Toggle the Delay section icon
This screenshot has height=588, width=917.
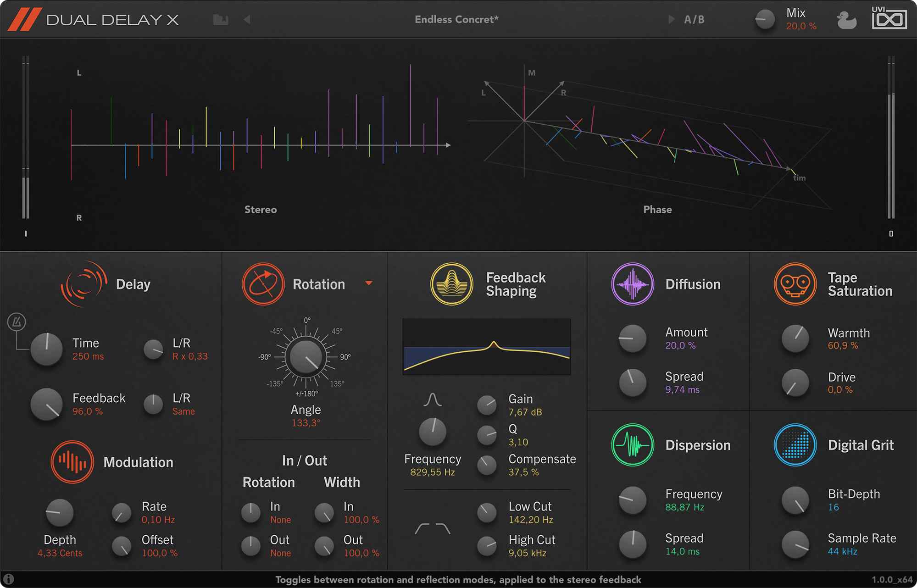[84, 284]
